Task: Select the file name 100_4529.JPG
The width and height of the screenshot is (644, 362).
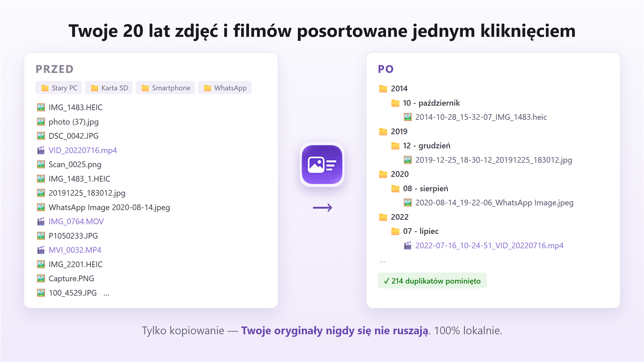Action: [72, 293]
